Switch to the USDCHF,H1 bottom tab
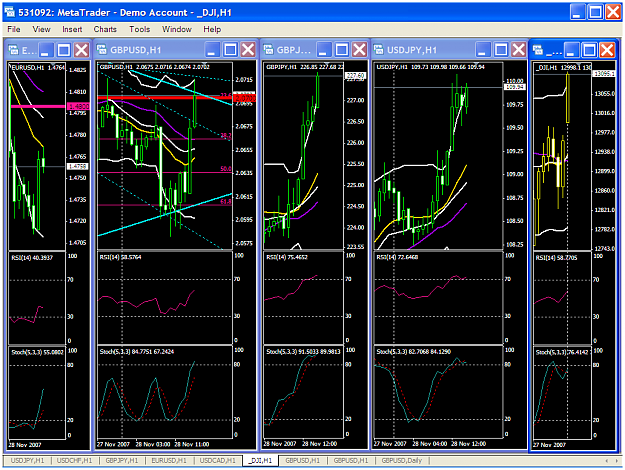Viewport: 625px width, 470px height. (75, 460)
